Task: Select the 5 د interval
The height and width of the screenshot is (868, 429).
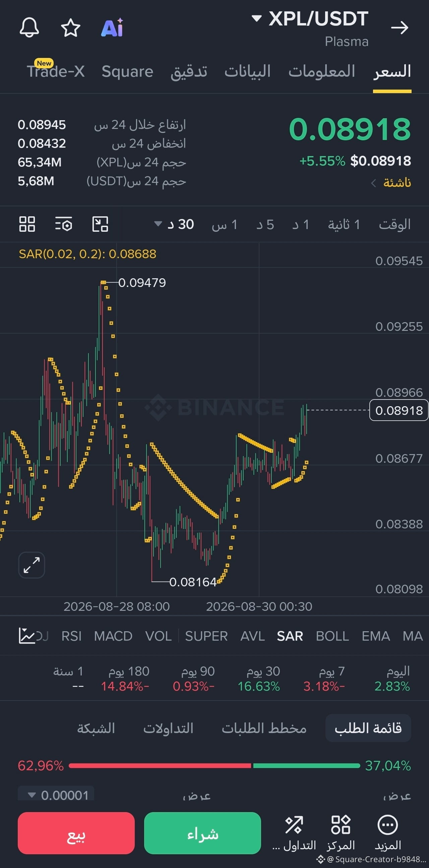Action: click(x=265, y=224)
